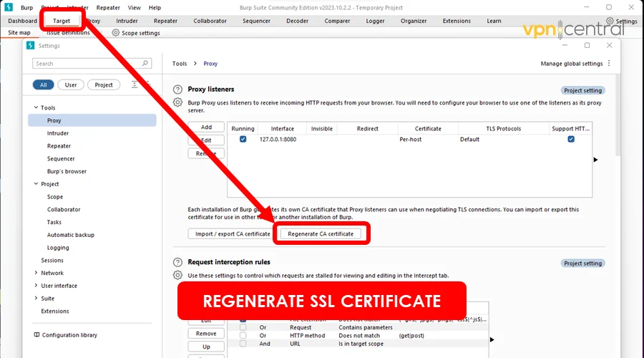The image size is (644, 358).
Task: Switch to the Decoder tab
Action: pos(298,21)
